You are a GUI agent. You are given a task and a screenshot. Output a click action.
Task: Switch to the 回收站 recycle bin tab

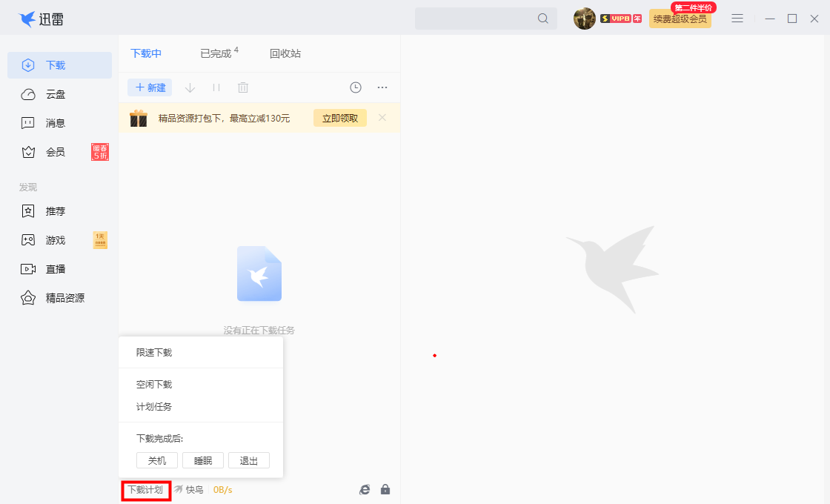coord(285,53)
